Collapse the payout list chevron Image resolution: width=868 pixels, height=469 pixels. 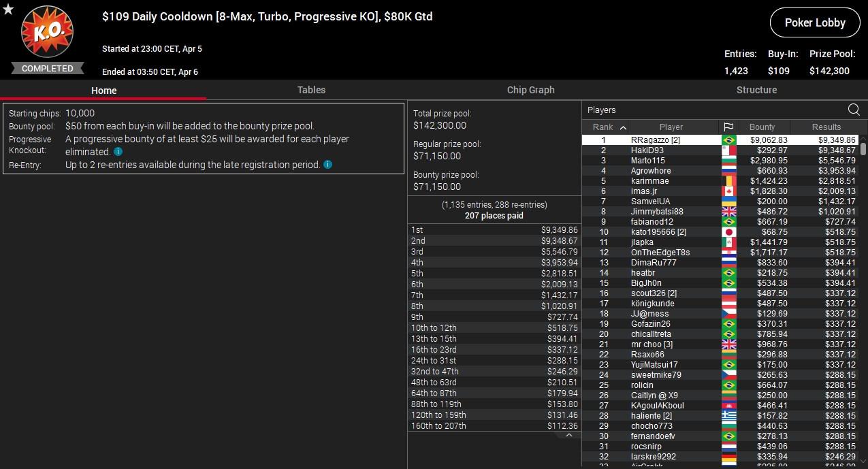pos(569,435)
